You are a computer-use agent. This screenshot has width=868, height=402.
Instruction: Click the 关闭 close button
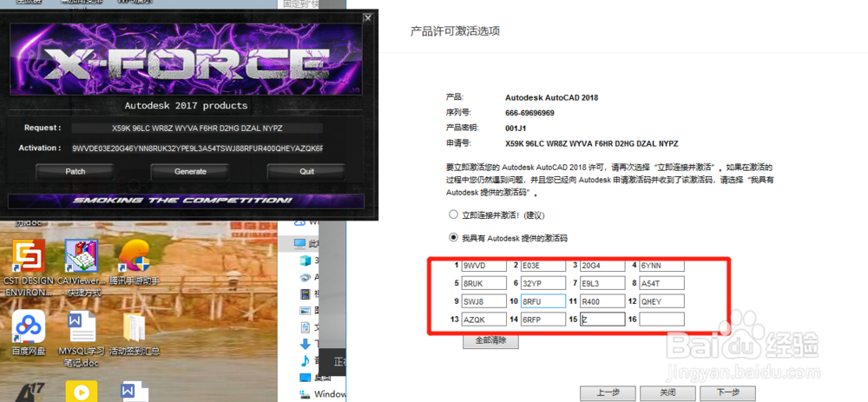coord(667,392)
